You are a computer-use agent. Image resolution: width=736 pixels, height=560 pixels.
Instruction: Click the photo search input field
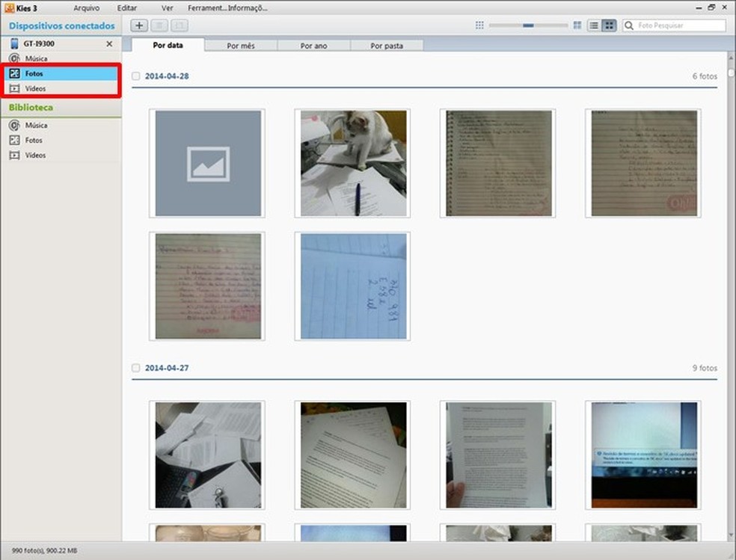click(677, 25)
